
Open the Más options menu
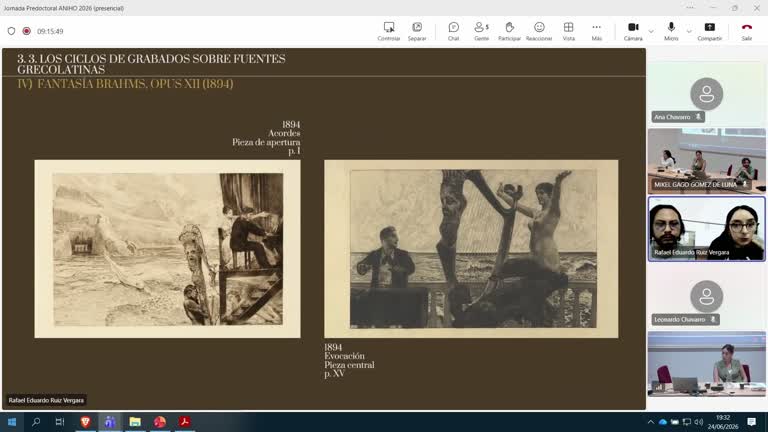pos(597,31)
